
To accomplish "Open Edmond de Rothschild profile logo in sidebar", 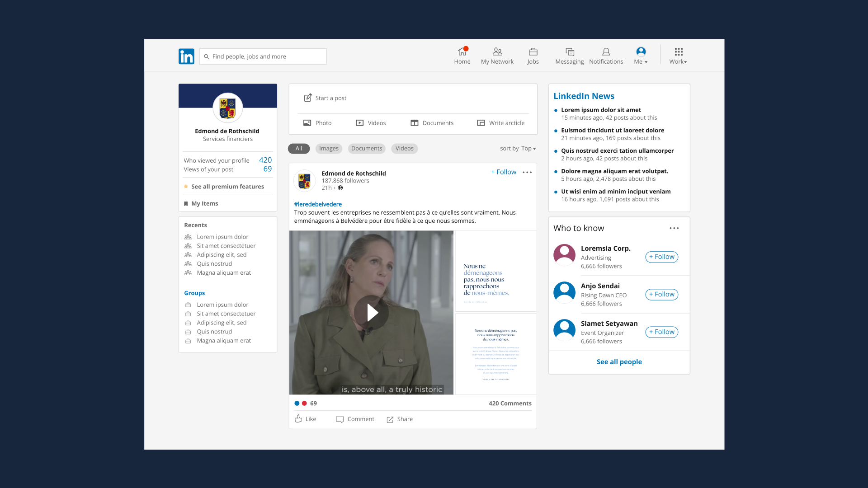I will pos(228,108).
